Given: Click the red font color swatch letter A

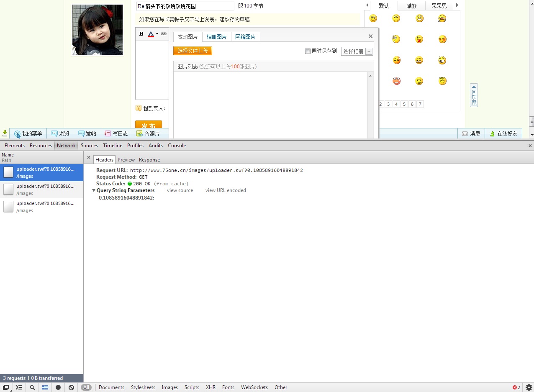Looking at the screenshot, I should click(x=151, y=34).
